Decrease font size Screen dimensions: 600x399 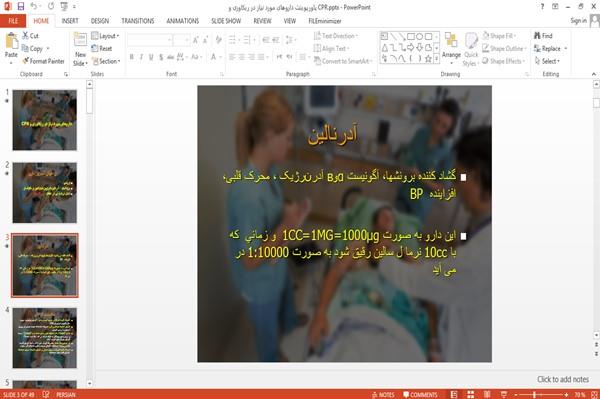pyautogui.click(x=205, y=40)
